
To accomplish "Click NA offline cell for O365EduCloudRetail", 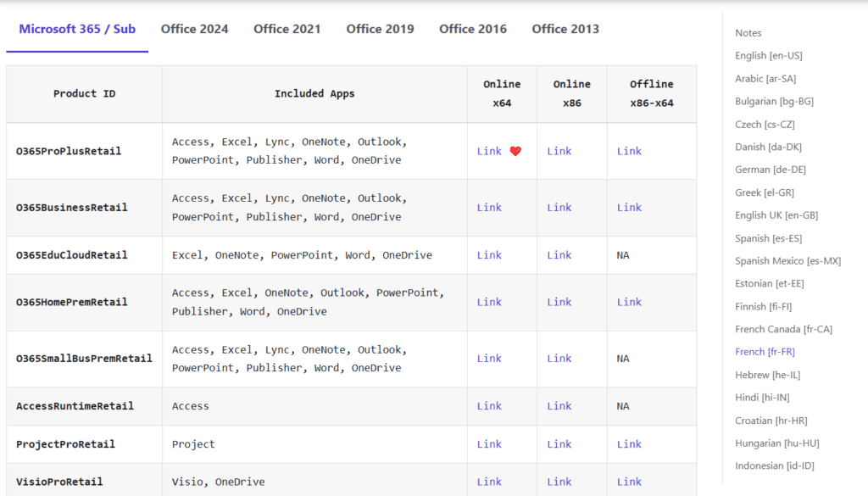I will (x=652, y=255).
